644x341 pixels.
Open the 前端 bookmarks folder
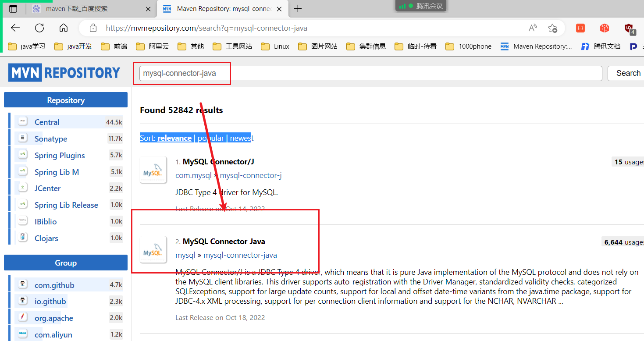coord(114,46)
